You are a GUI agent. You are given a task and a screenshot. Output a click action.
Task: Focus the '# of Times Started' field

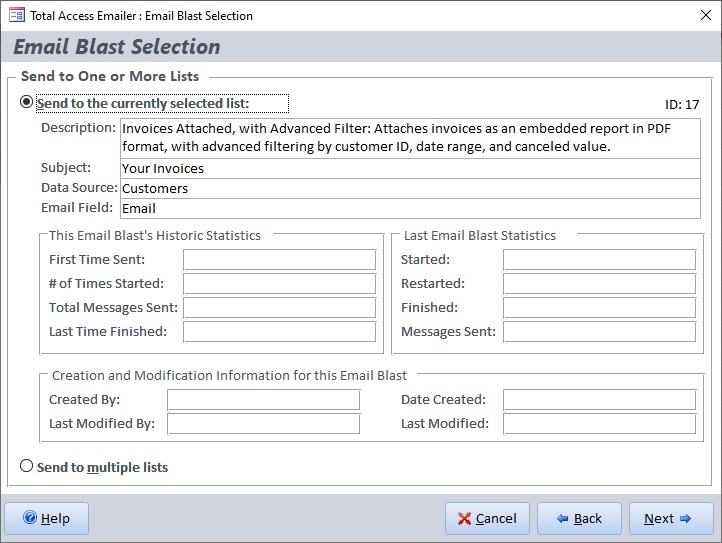tap(279, 284)
